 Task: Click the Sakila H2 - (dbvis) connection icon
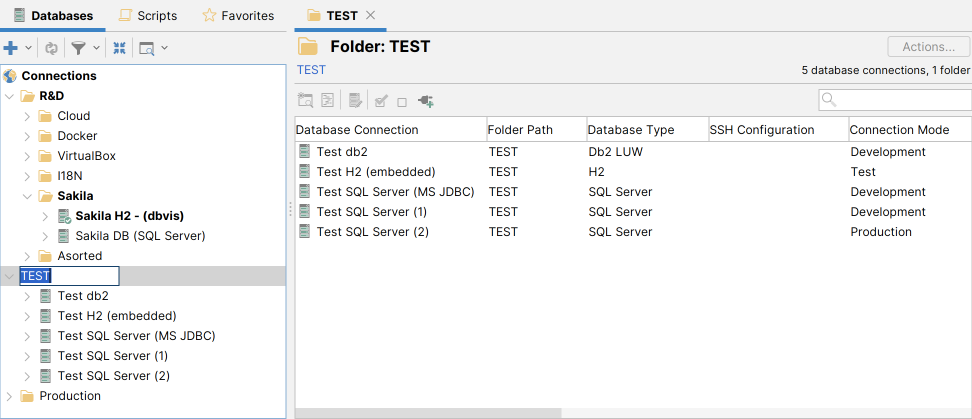click(64, 216)
